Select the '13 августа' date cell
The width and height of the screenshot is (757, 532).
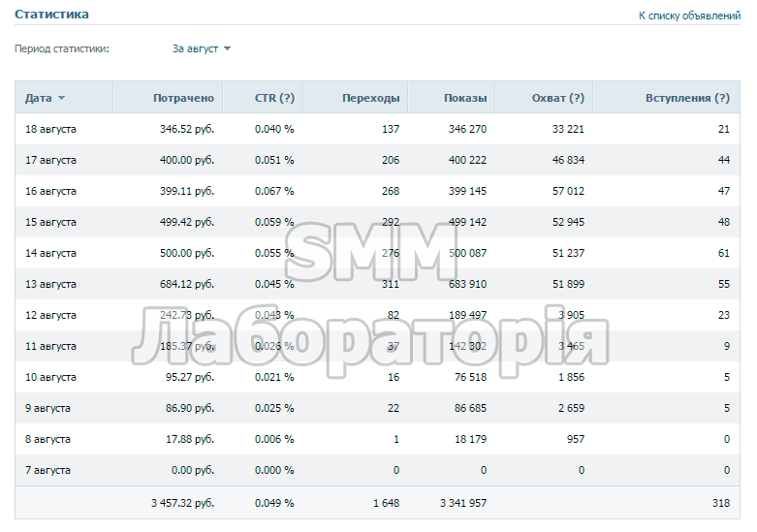point(51,284)
